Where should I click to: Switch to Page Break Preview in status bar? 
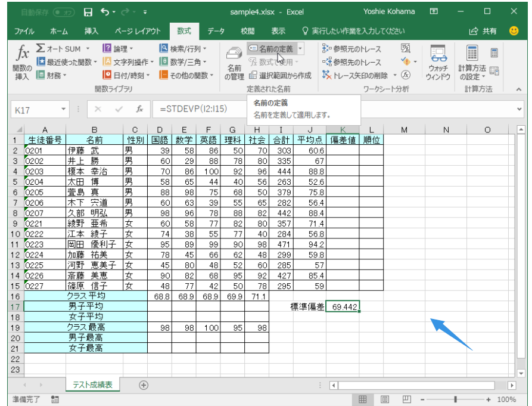coord(407,399)
